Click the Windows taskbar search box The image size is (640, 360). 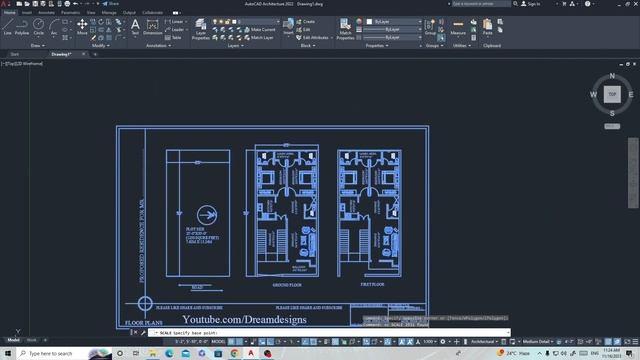pyautogui.click(x=64, y=353)
